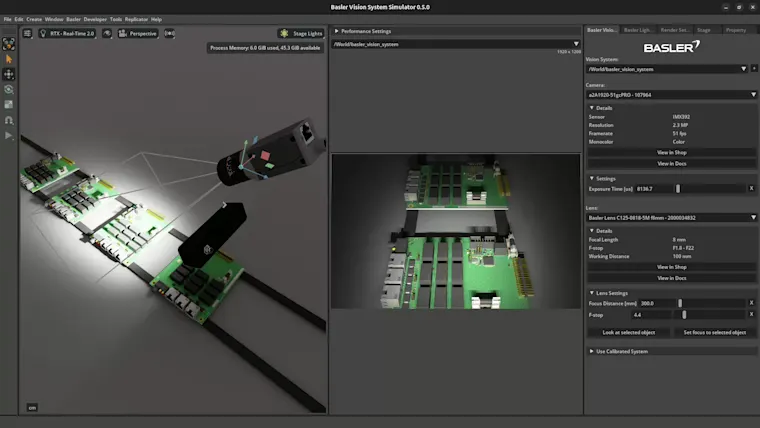Screen dimensions: 760x428
Task: Activate the Scale tool in left toolbar
Action: (9, 105)
